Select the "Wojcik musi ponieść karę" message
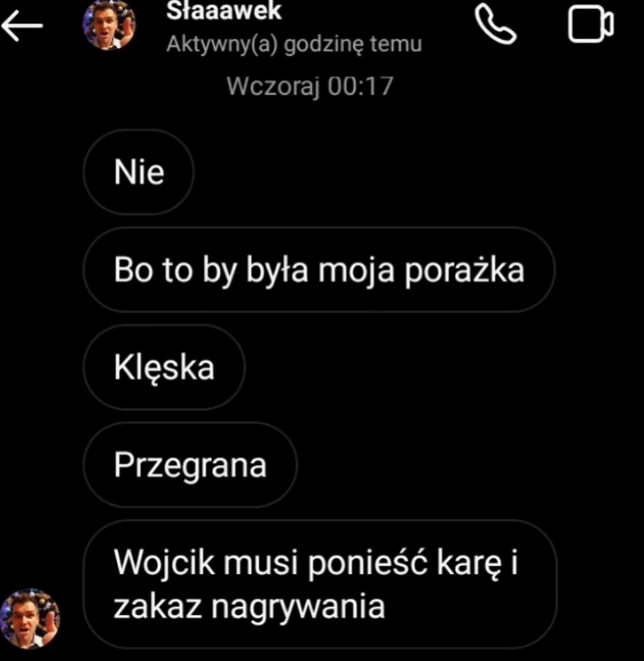The width and height of the screenshot is (644, 661). click(x=320, y=584)
